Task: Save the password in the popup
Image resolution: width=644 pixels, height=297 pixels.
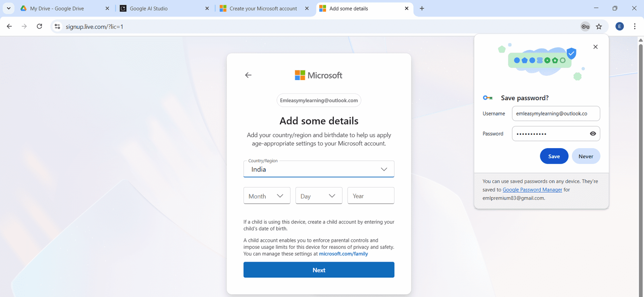Action: point(554,157)
